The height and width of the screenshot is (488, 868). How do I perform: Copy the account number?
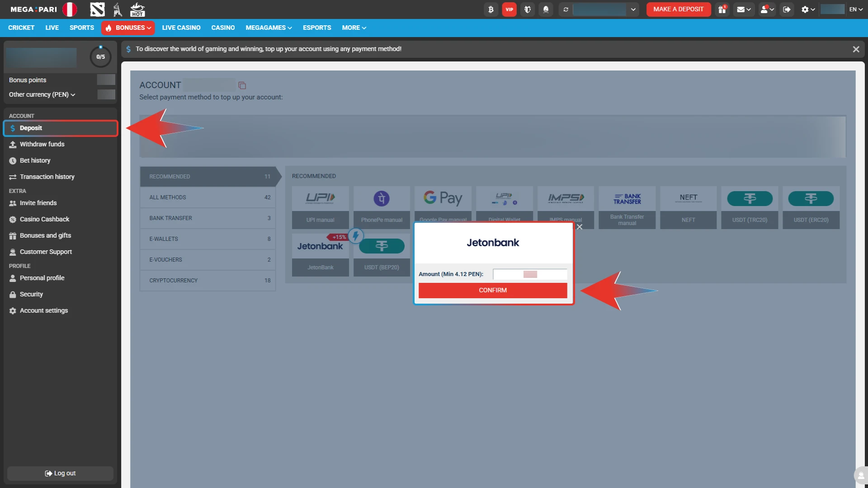pyautogui.click(x=242, y=85)
